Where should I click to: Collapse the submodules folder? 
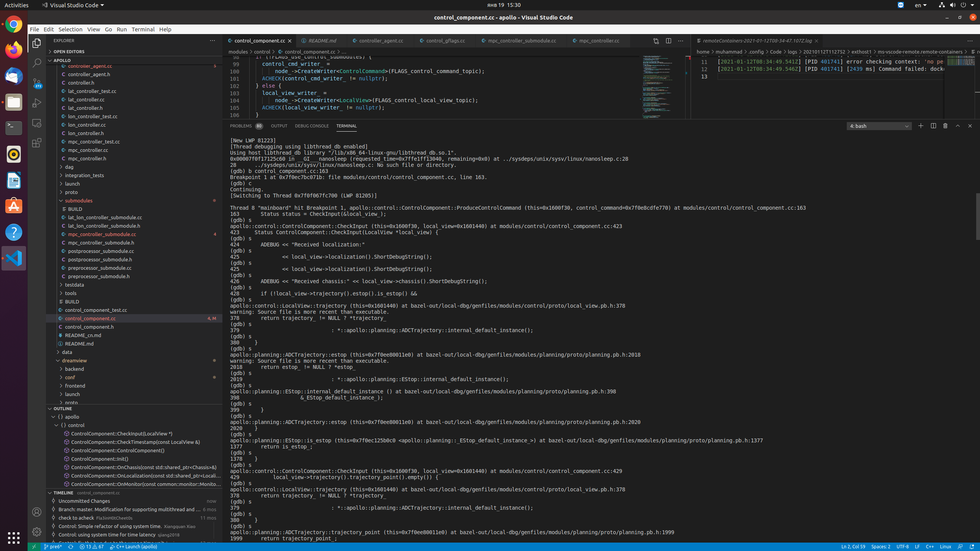point(80,201)
